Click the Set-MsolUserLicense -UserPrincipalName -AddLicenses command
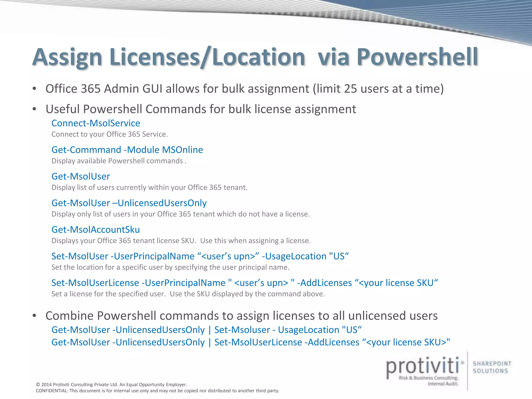The width and height of the screenshot is (532, 399). (245, 283)
